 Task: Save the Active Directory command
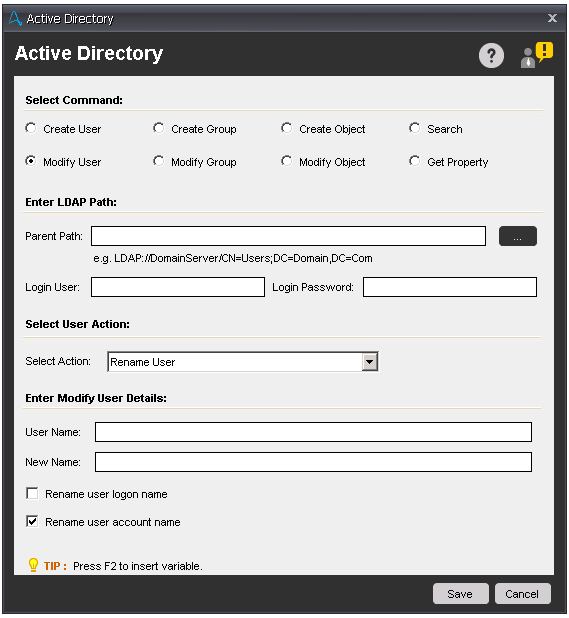pos(461,594)
